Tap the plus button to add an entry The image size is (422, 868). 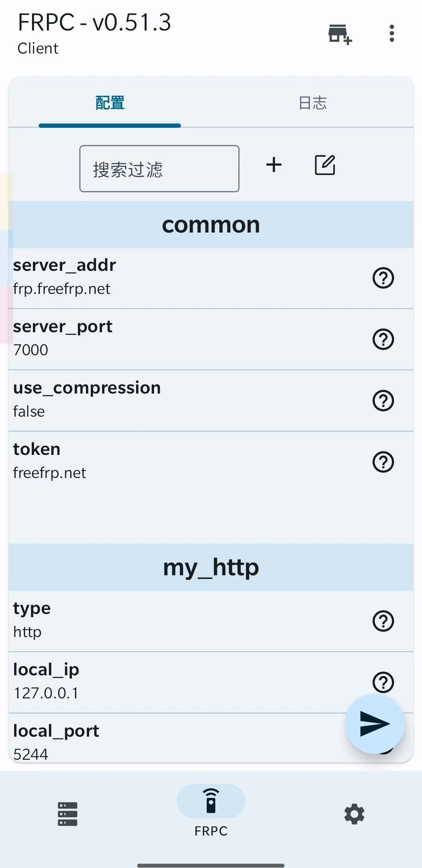(x=274, y=165)
